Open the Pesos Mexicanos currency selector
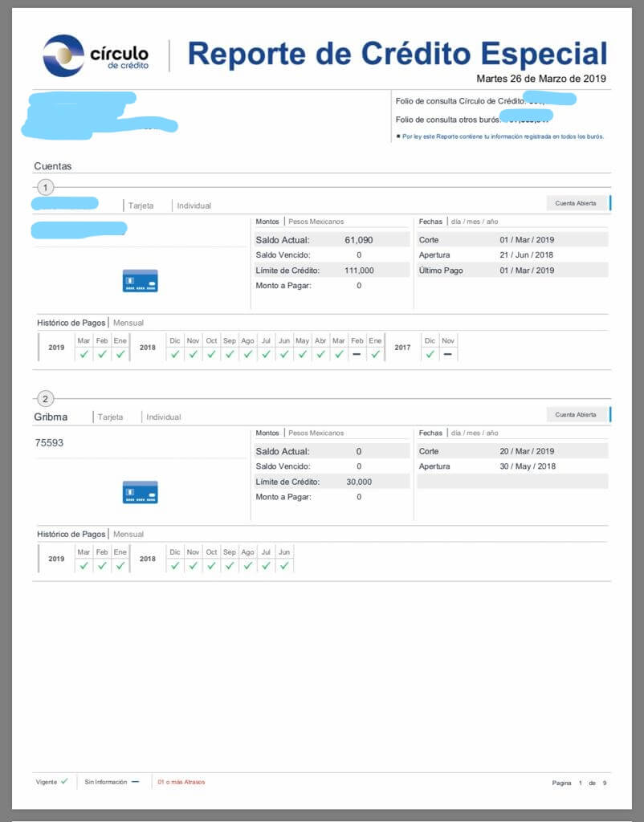This screenshot has width=644, height=822. [x=315, y=221]
